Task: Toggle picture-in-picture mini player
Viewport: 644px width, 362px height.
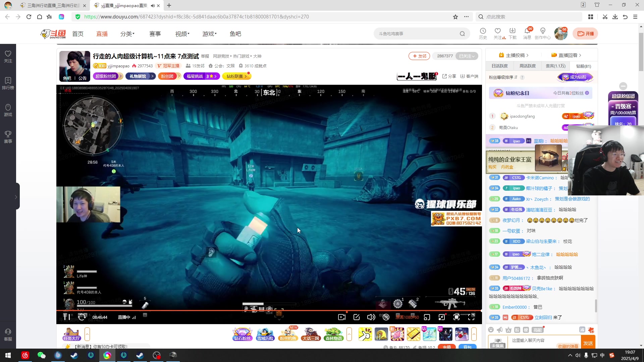Action: 427,317
